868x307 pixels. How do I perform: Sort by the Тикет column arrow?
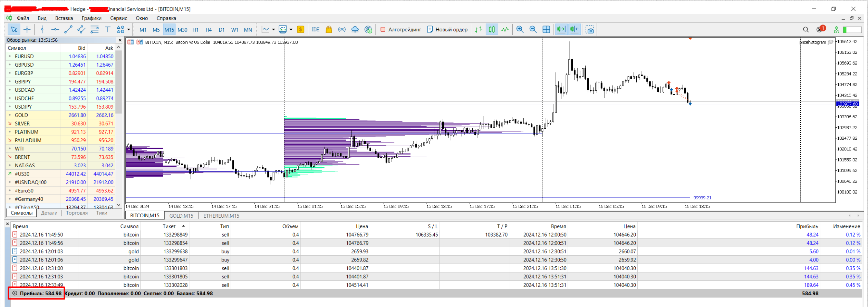(183, 226)
